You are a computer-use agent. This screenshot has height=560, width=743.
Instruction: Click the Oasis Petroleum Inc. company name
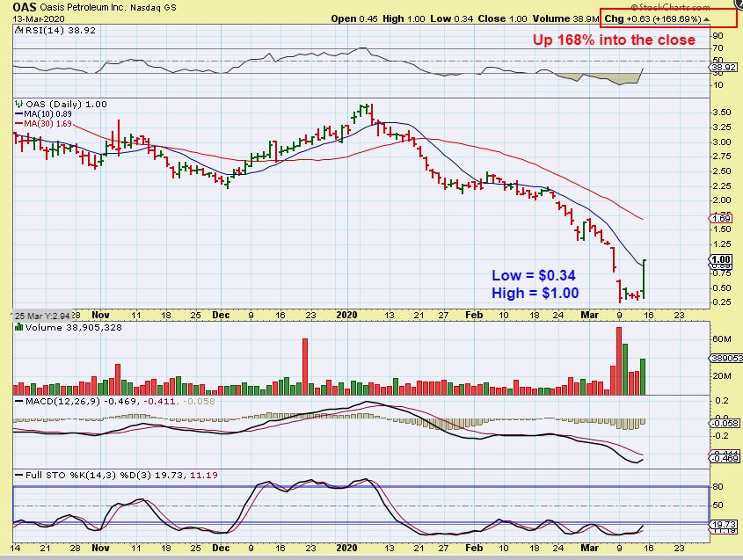[x=84, y=8]
